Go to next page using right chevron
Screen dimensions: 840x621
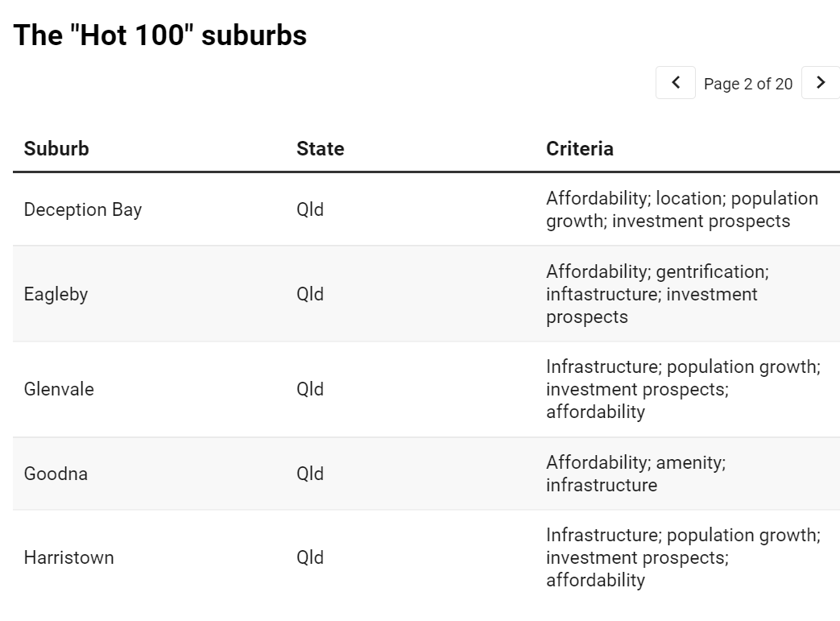(820, 82)
